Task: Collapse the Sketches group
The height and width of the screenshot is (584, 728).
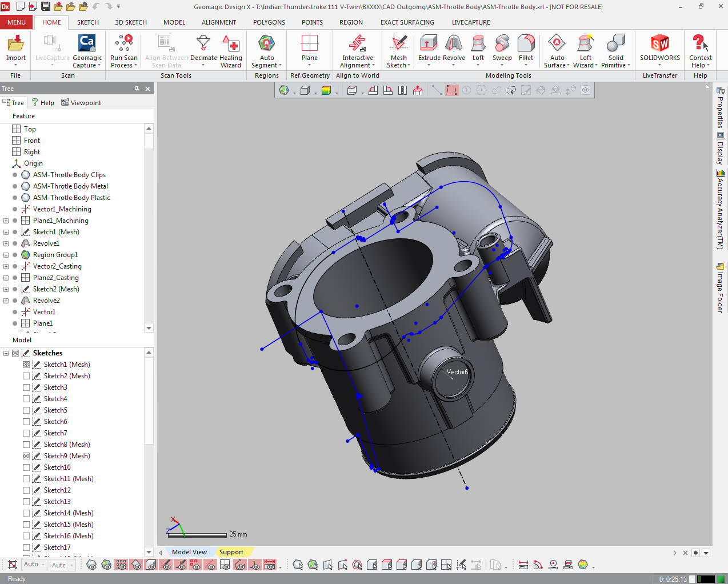Action: [6, 353]
